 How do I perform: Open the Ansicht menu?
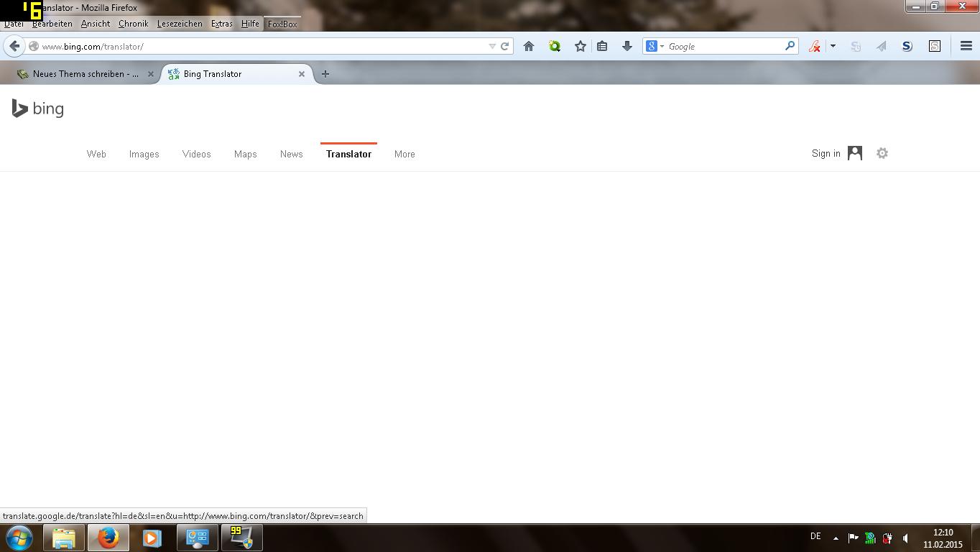(96, 24)
